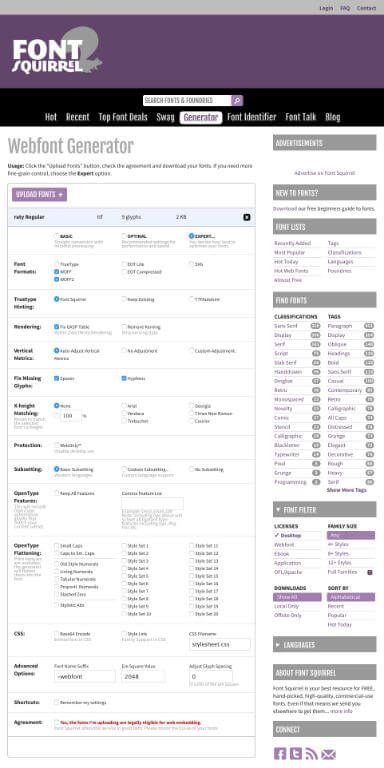Click the Font Name Suffix field
The height and width of the screenshot is (768, 384).
click(84, 676)
